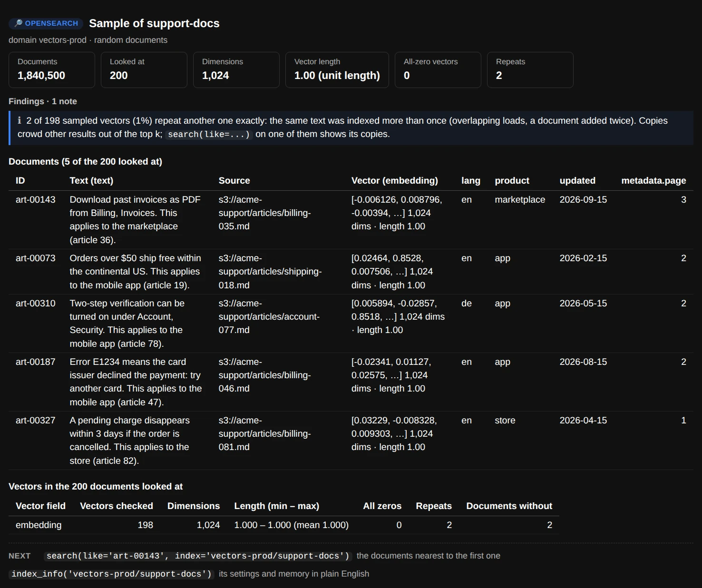Click the 'Vectors checked' column header
This screenshot has height=588, width=702.
(x=117, y=506)
